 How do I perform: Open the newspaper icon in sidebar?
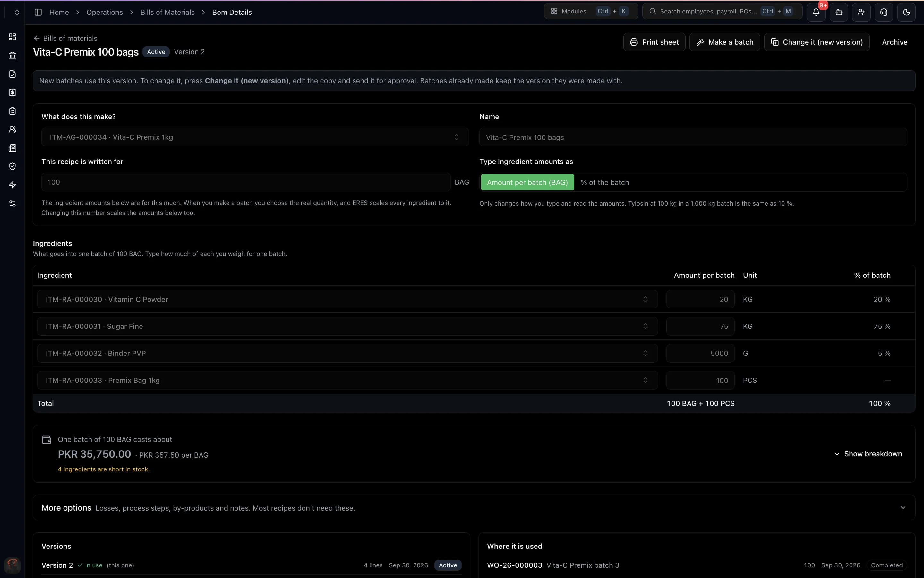[12, 148]
